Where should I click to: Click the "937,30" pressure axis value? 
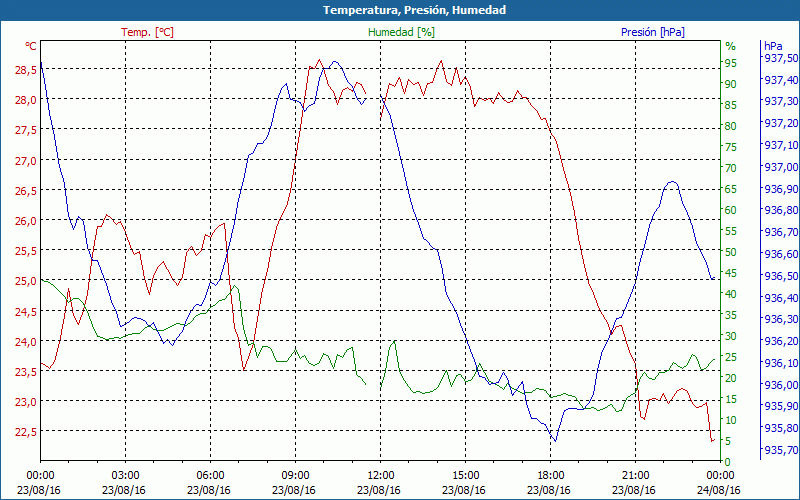coord(781,102)
